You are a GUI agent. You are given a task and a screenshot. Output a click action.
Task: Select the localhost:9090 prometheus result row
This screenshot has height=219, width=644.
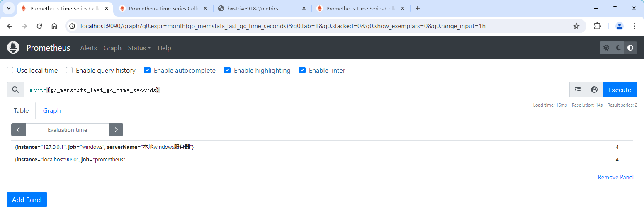pos(322,160)
